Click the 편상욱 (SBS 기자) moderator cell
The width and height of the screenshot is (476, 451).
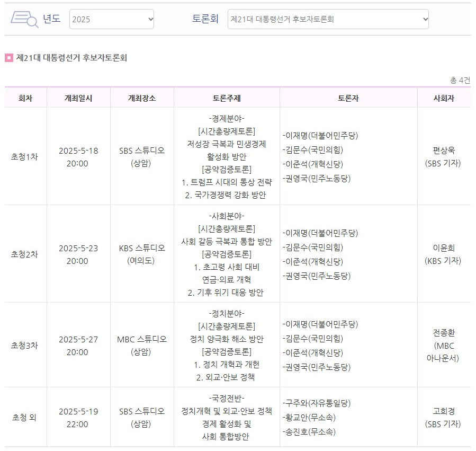(443, 156)
